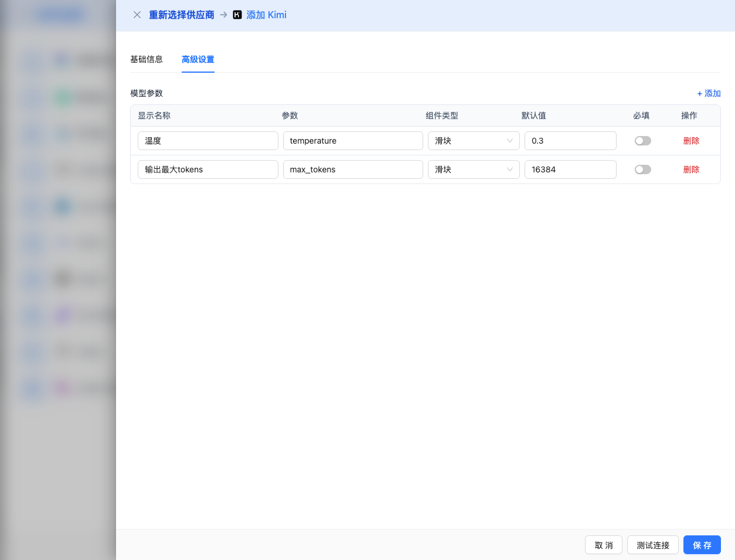Select the 高级设置 tab
Image resolution: width=735 pixels, height=560 pixels.
pos(198,59)
